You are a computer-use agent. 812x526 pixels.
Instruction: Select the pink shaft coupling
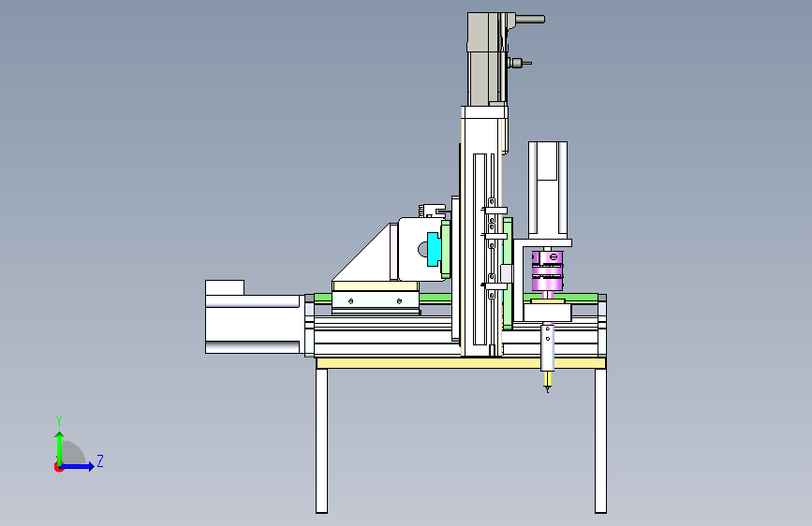pos(547,270)
